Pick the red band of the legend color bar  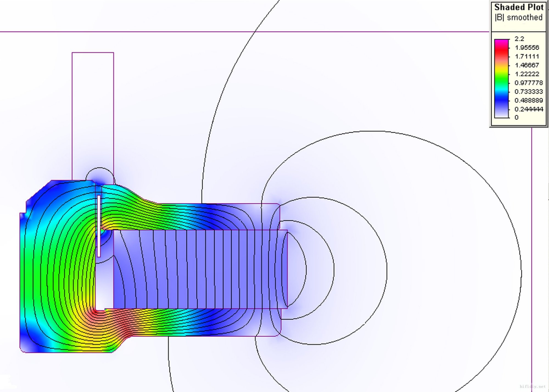[x=502, y=51]
